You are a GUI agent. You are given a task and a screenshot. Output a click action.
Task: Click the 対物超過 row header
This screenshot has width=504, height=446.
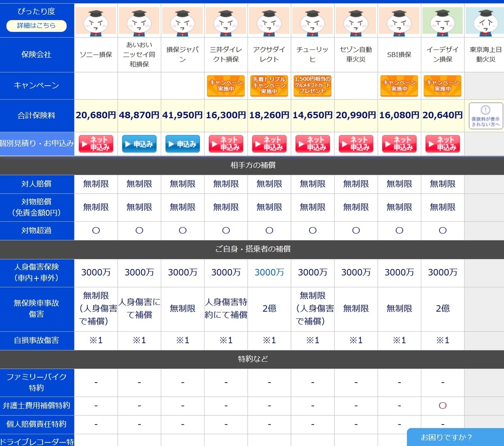(37, 231)
